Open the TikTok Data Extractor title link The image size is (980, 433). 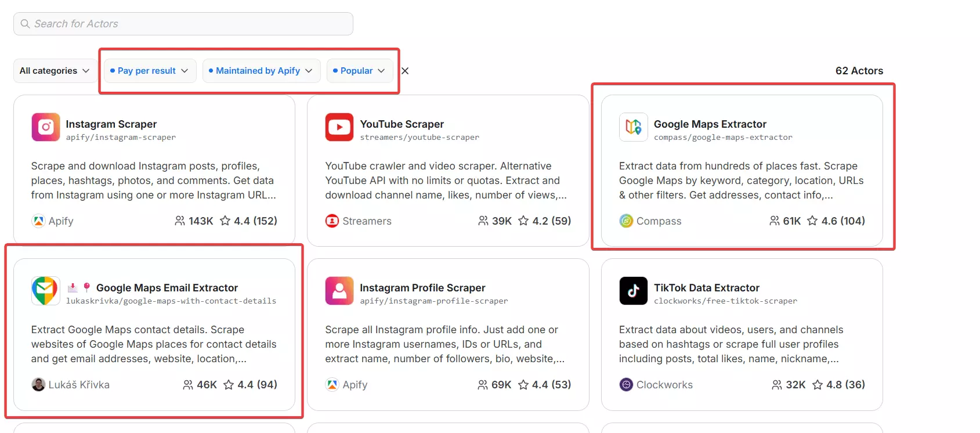tap(706, 288)
